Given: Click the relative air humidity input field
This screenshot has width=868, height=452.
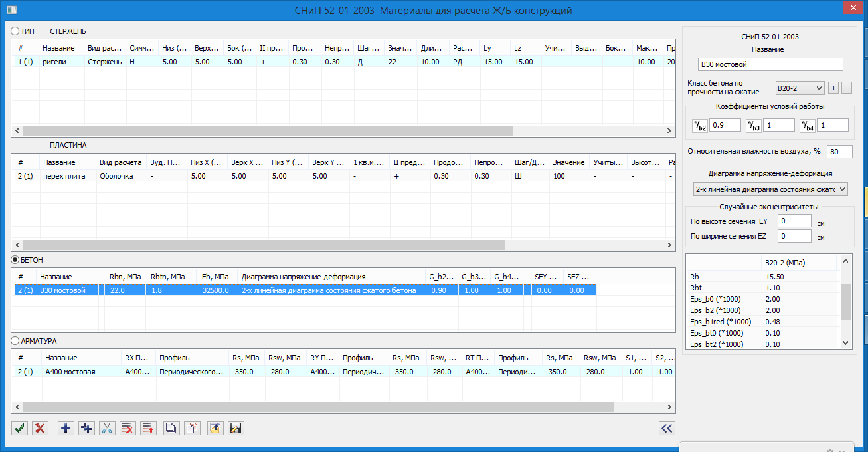Looking at the screenshot, I should click(x=839, y=152).
